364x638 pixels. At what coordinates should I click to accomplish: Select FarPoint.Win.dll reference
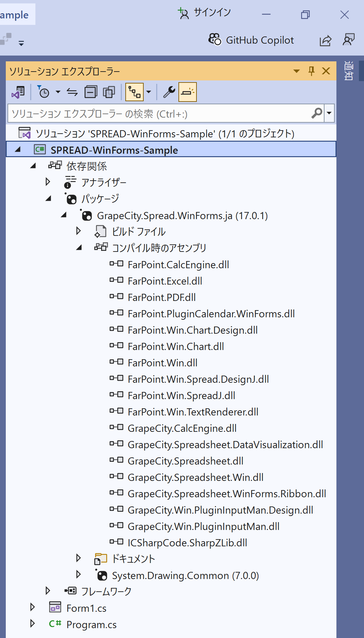click(x=163, y=363)
